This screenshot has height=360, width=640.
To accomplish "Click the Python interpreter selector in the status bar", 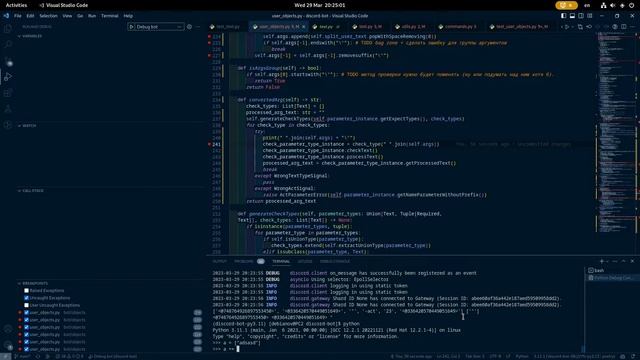I will click(x=575, y=357).
